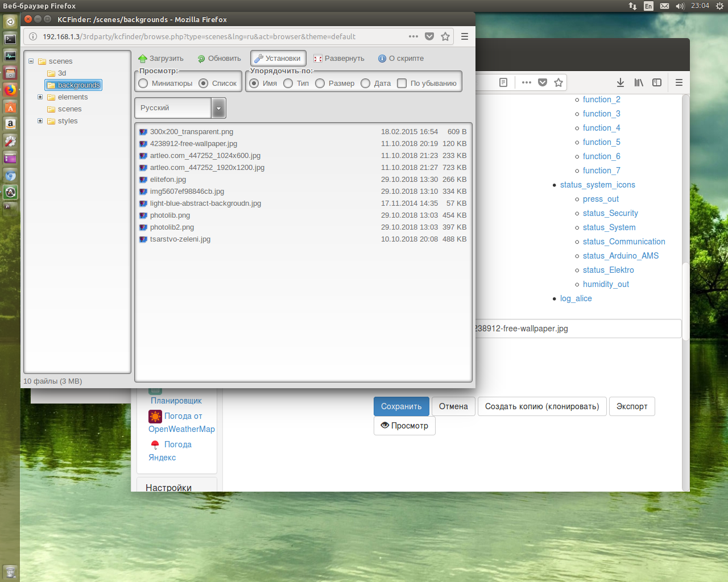Viewport: 728px width, 582px height.
Task: Open Установки settings wrench
Action: pyautogui.click(x=259, y=59)
